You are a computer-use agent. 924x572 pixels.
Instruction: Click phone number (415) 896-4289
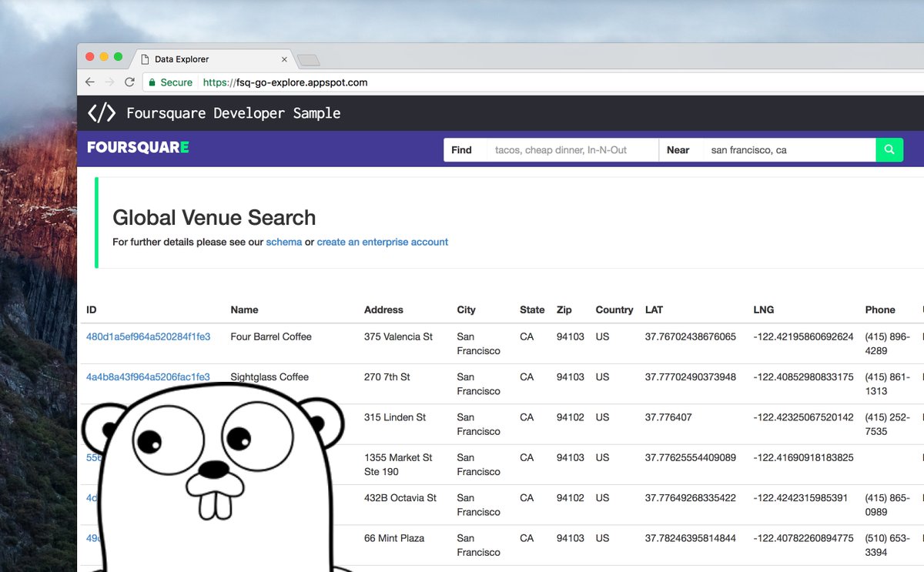coord(888,343)
